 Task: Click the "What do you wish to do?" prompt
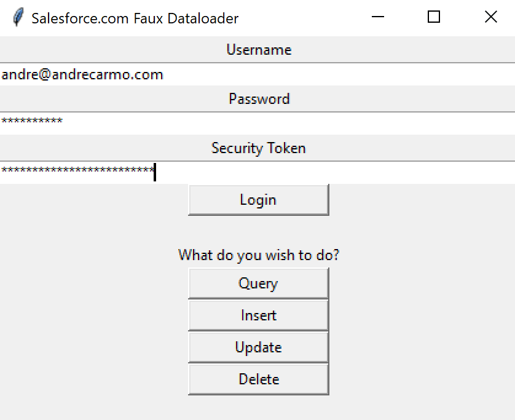coord(258,255)
